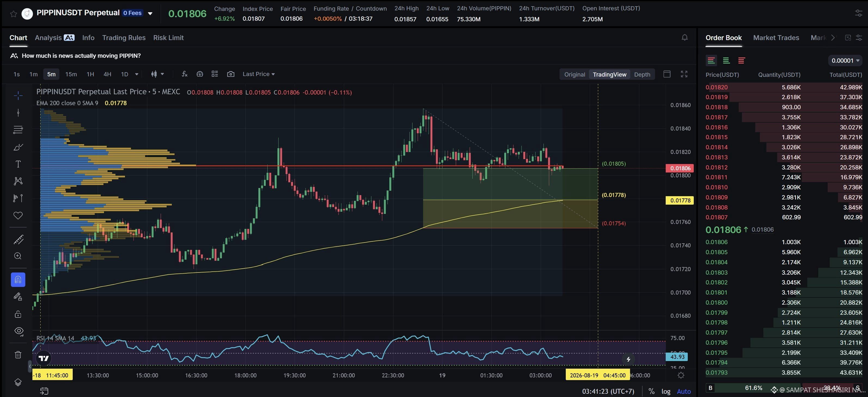Lock all drawing tools
This screenshot has width=868, height=397.
pyautogui.click(x=18, y=314)
